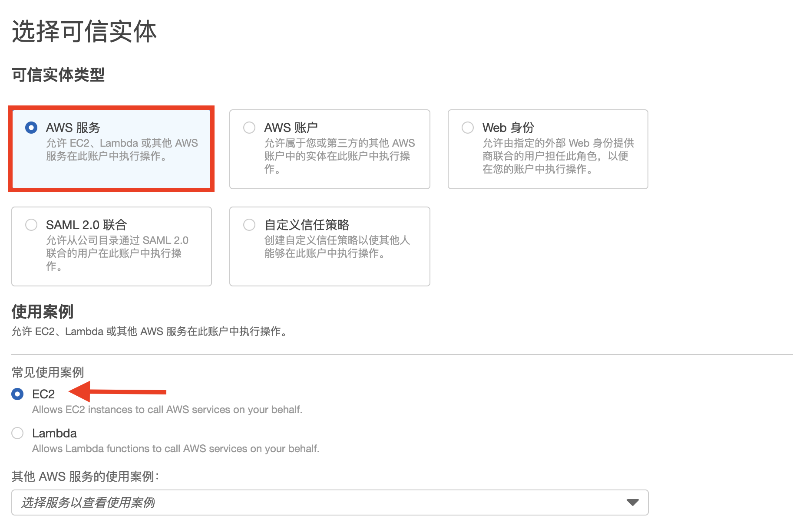Click the 选择可信实体 page heading
This screenshot has height=532, width=793.
pos(84,32)
